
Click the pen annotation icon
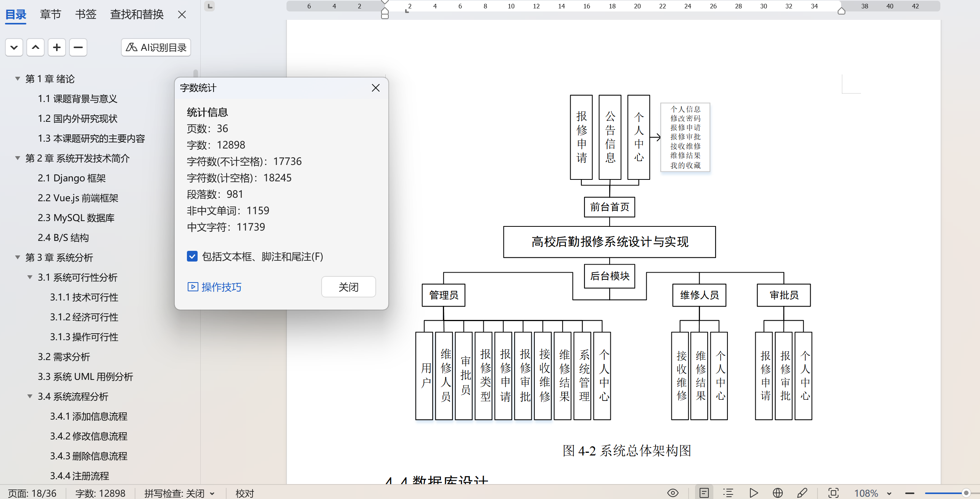[x=802, y=493]
